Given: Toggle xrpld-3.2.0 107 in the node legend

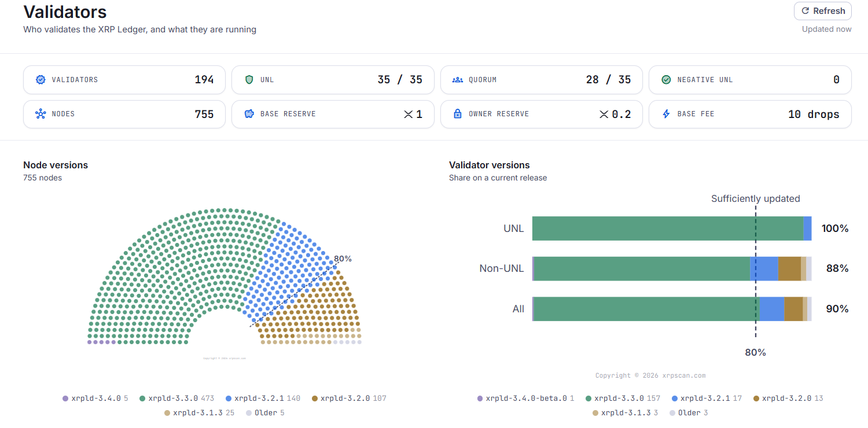Looking at the screenshot, I should click(x=349, y=399).
